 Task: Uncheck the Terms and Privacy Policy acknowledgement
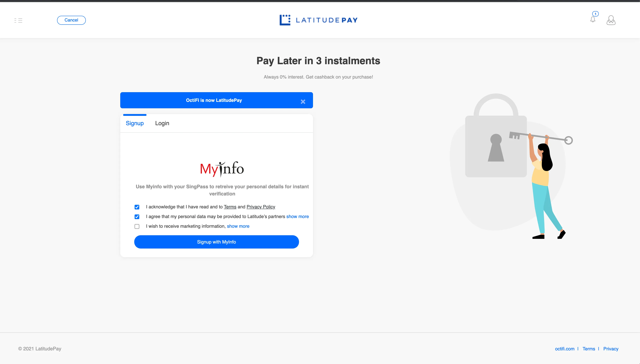click(137, 207)
